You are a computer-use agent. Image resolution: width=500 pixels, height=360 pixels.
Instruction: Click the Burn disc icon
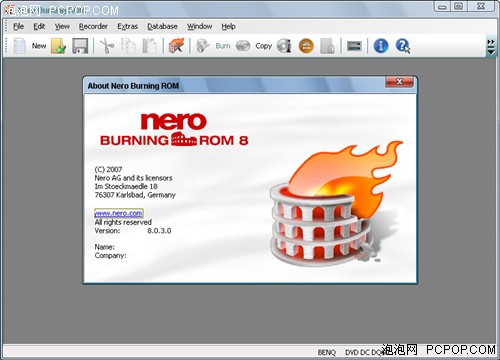[x=202, y=46]
